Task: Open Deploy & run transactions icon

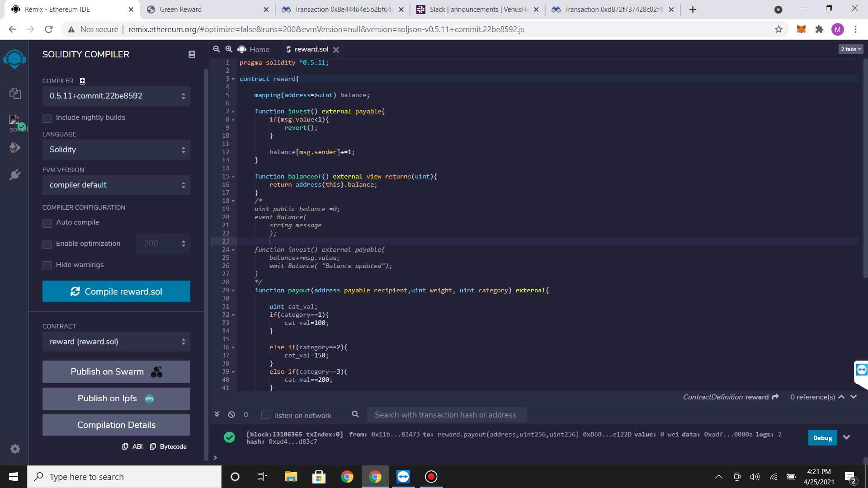Action: pos(15,148)
